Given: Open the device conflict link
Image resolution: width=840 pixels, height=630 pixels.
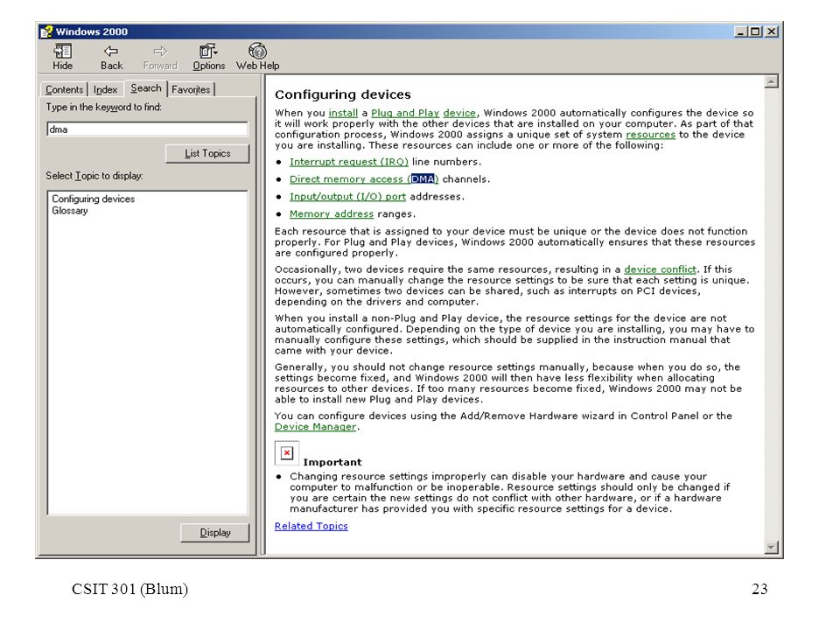Looking at the screenshot, I should point(660,269).
